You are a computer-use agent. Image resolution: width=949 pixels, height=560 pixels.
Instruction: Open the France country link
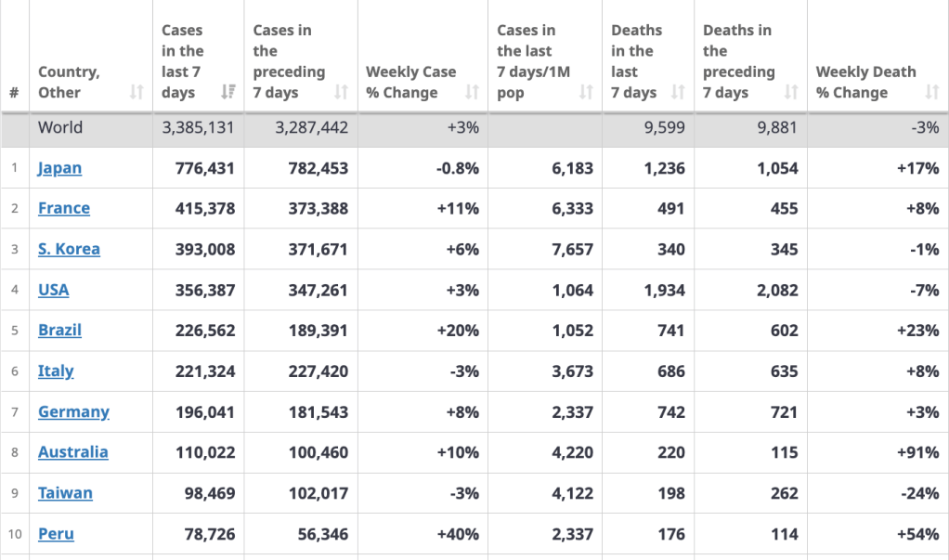click(x=64, y=208)
